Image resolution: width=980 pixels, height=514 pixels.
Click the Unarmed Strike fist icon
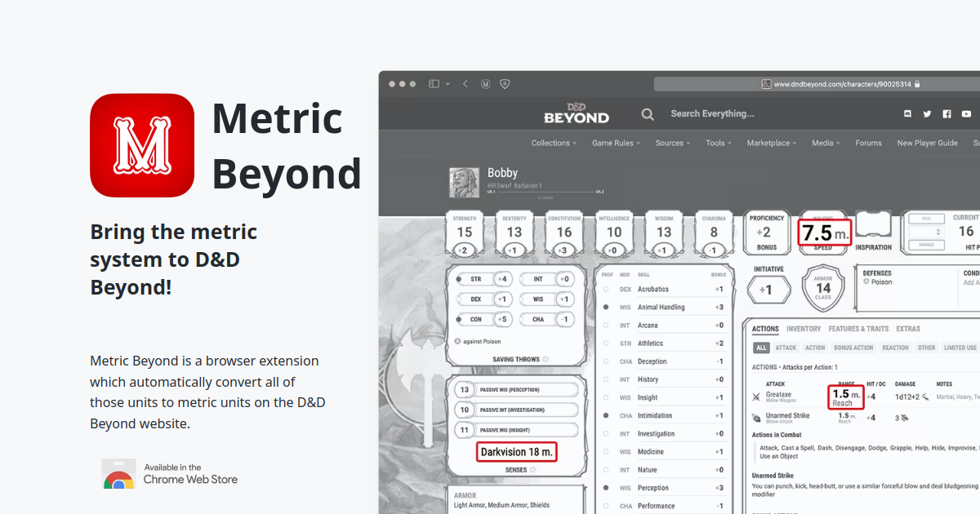[757, 417]
